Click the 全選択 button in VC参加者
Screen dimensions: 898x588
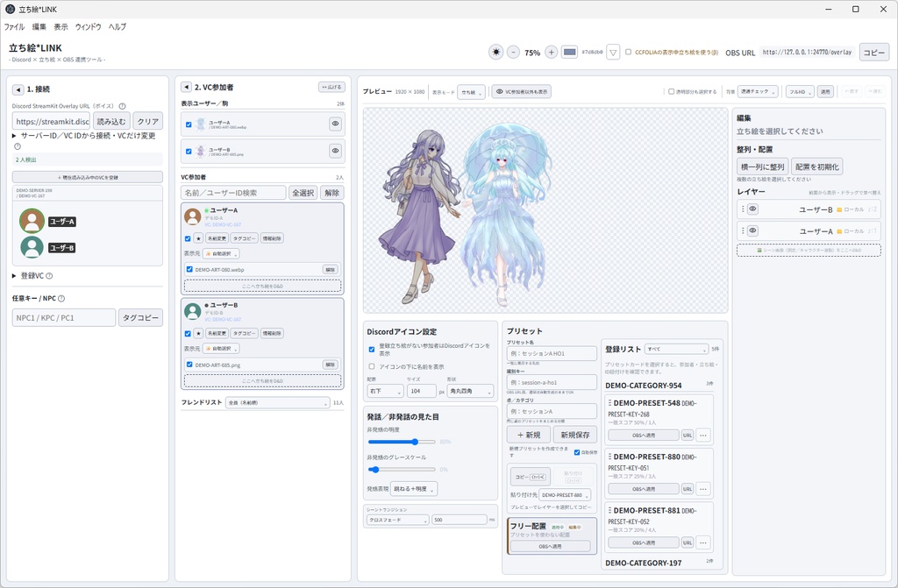pos(303,193)
